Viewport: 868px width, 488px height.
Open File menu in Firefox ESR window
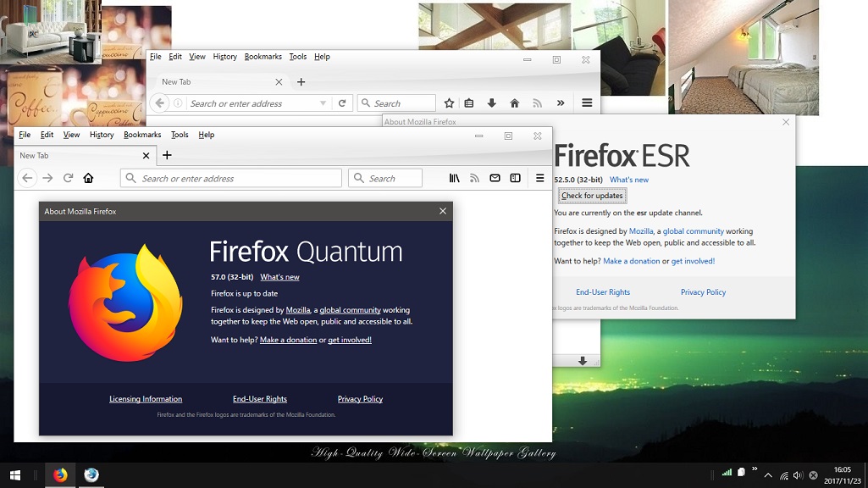[x=156, y=57]
